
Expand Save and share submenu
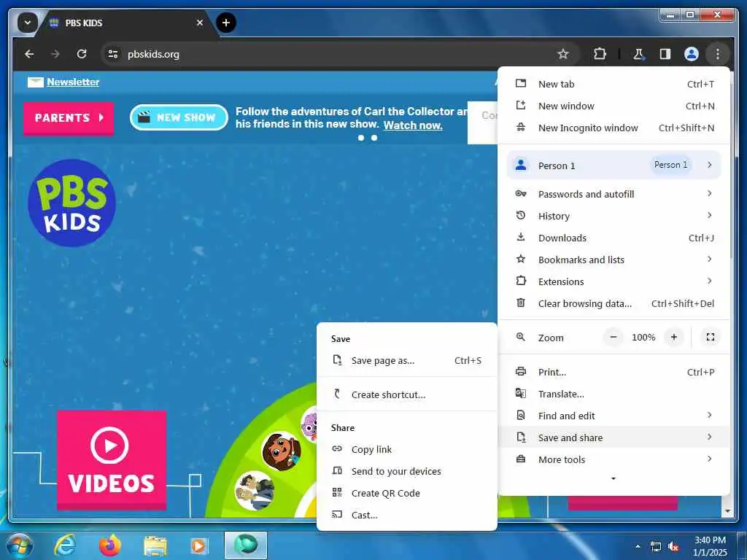(614, 437)
